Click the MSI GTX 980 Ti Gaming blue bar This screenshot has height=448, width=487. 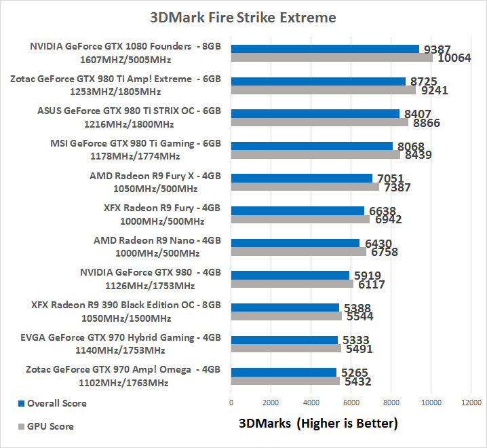[312, 146]
